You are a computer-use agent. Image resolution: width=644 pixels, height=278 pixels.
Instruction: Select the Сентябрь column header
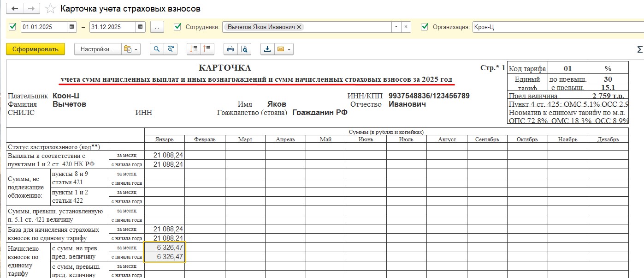pyautogui.click(x=487, y=139)
